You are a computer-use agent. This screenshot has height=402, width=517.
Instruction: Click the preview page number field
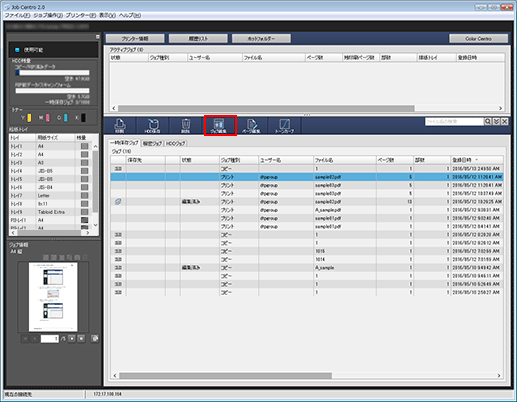pos(49,339)
